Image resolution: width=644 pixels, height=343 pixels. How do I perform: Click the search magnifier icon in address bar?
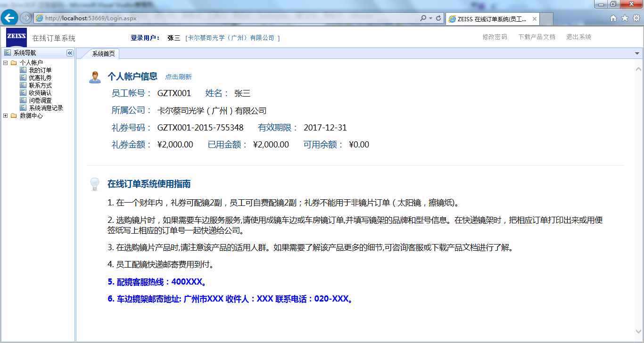[423, 18]
